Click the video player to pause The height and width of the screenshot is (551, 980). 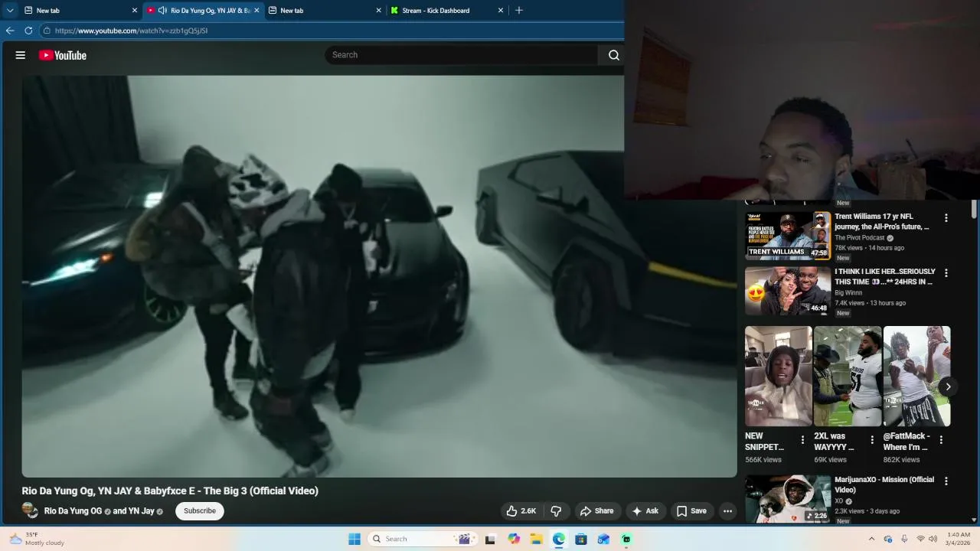coord(379,276)
